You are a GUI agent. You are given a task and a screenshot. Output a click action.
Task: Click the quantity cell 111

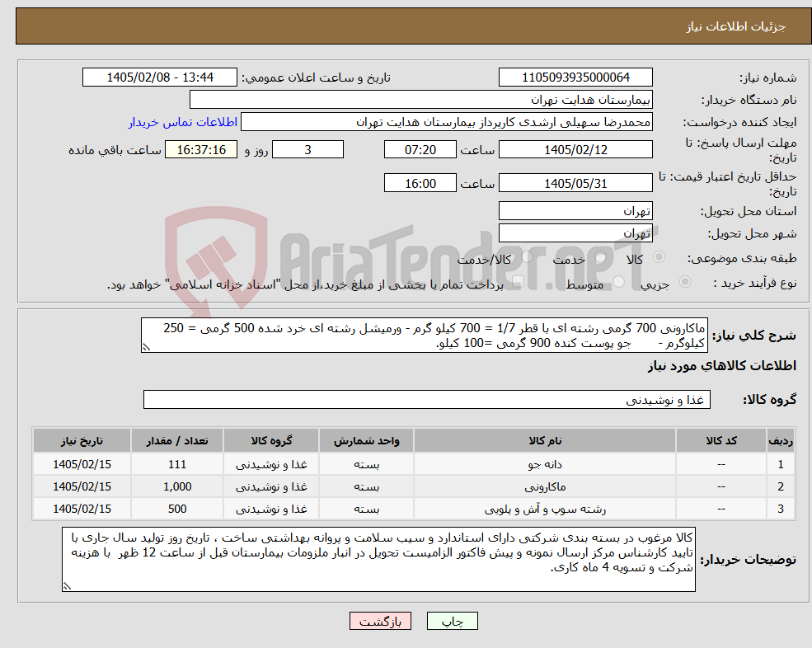pyautogui.click(x=177, y=464)
